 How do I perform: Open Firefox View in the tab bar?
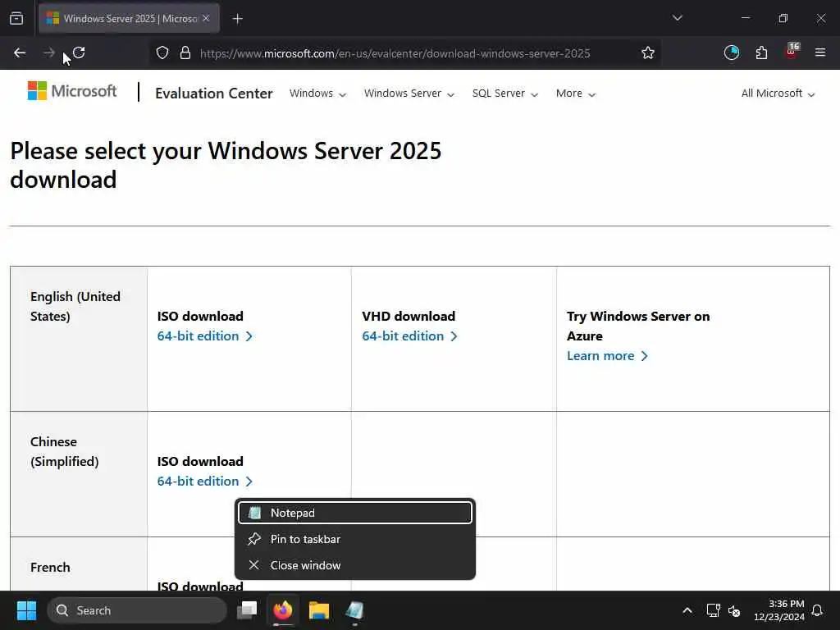(16, 19)
